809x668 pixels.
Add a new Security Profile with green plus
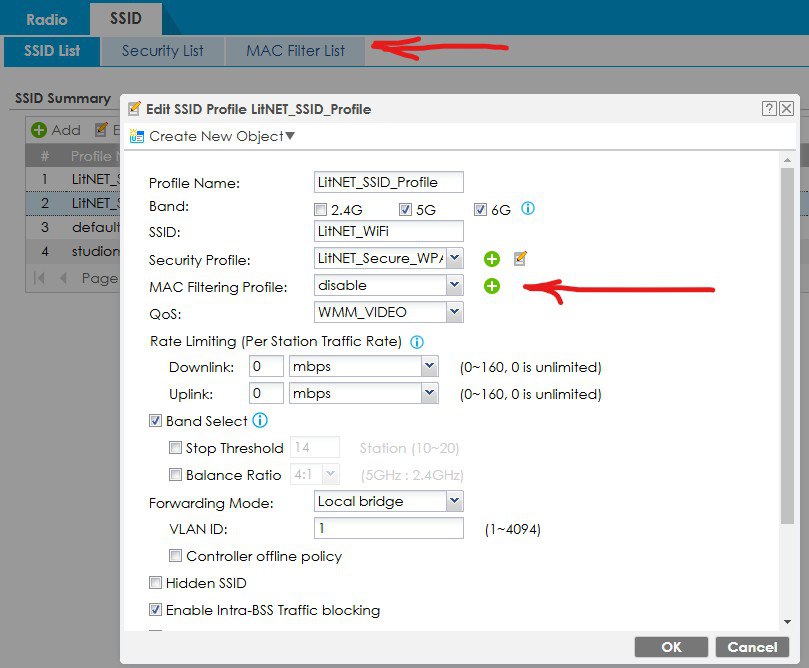click(492, 259)
